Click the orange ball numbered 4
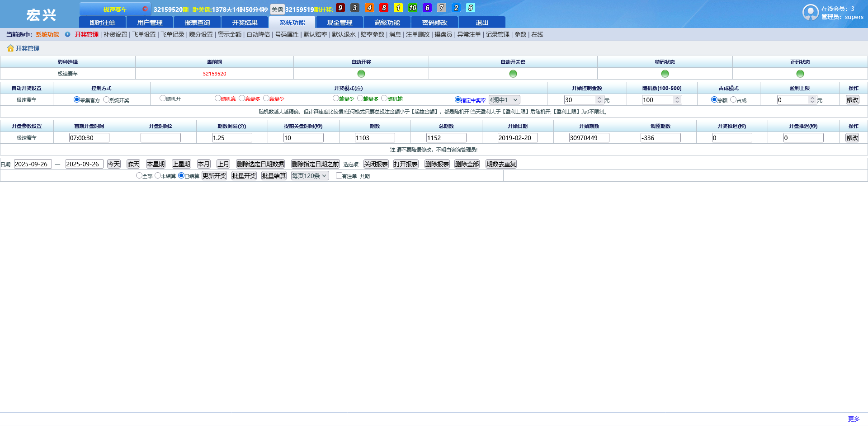 click(x=369, y=8)
